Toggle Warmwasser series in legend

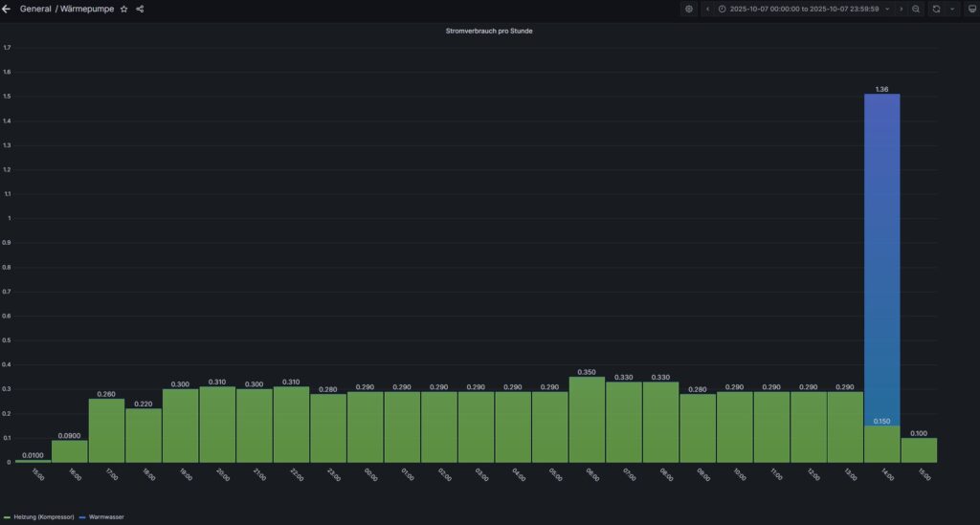click(x=108, y=516)
